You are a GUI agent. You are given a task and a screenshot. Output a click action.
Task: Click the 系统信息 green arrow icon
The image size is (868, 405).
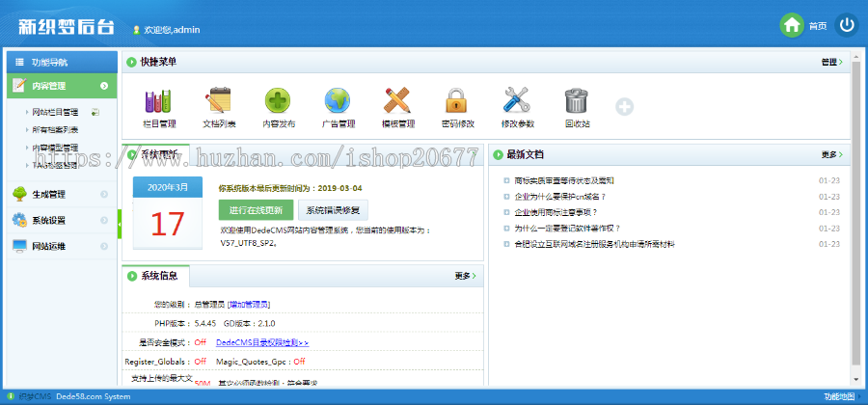click(x=132, y=276)
